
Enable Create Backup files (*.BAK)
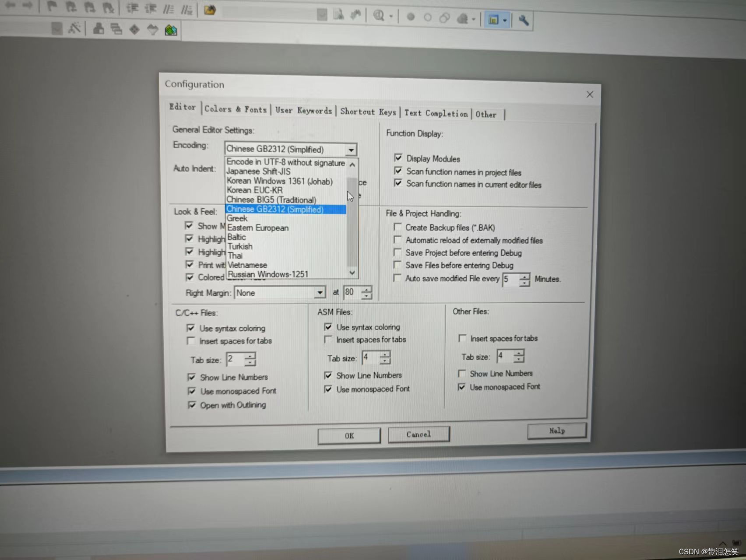tap(398, 227)
